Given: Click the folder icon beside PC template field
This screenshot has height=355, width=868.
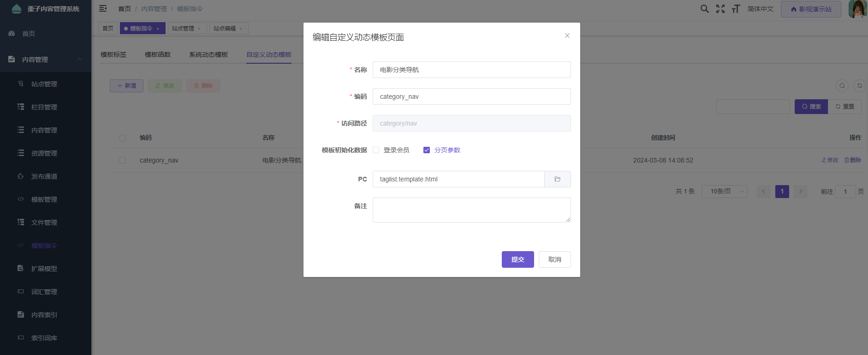Looking at the screenshot, I should point(557,179).
